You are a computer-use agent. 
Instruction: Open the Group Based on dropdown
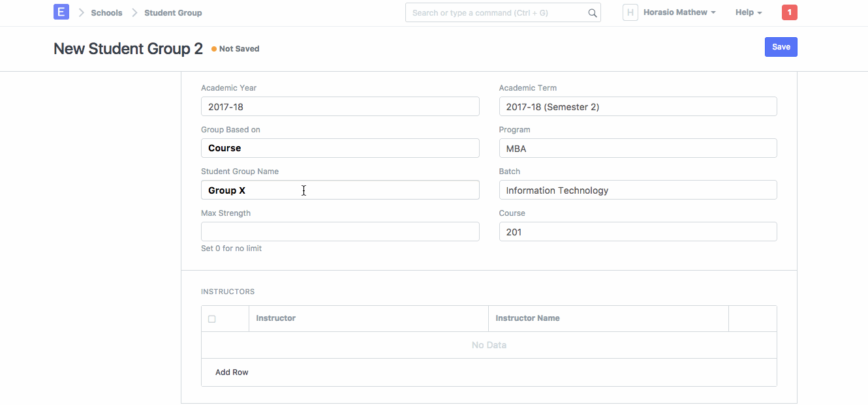(x=340, y=148)
